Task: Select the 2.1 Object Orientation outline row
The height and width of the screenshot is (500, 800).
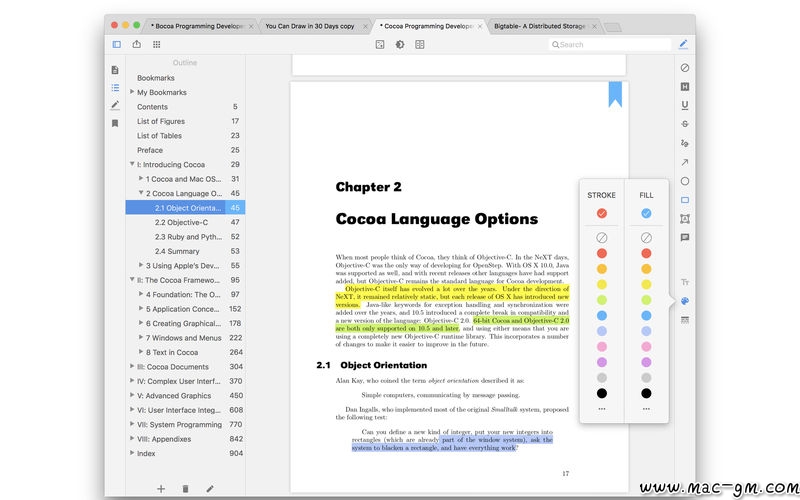Action: (186, 208)
